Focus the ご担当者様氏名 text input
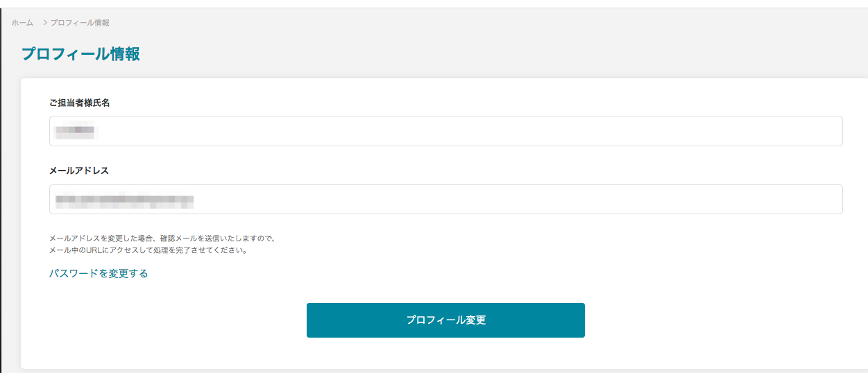The image size is (868, 373). (445, 131)
